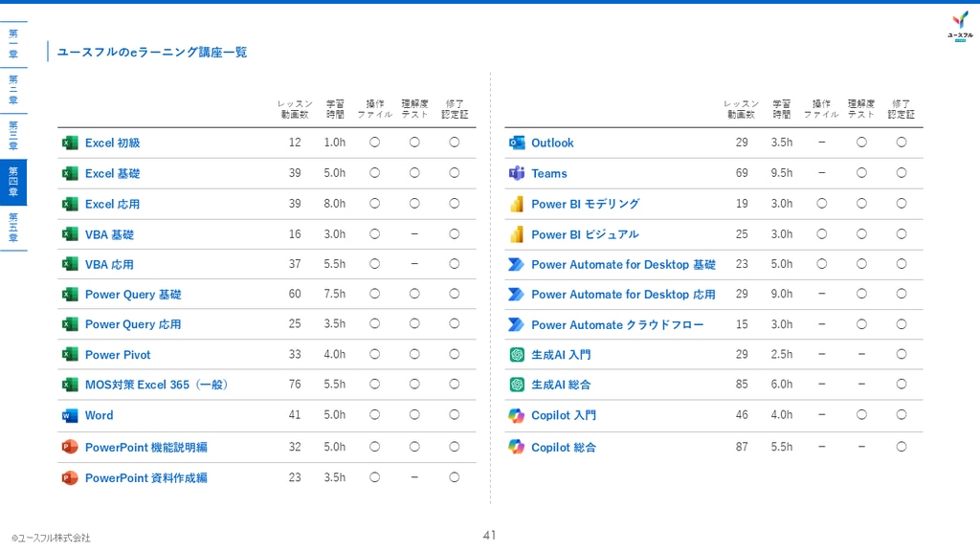
Task: Click the 操作ファイル circle for Excel 初級
Action: 374,143
